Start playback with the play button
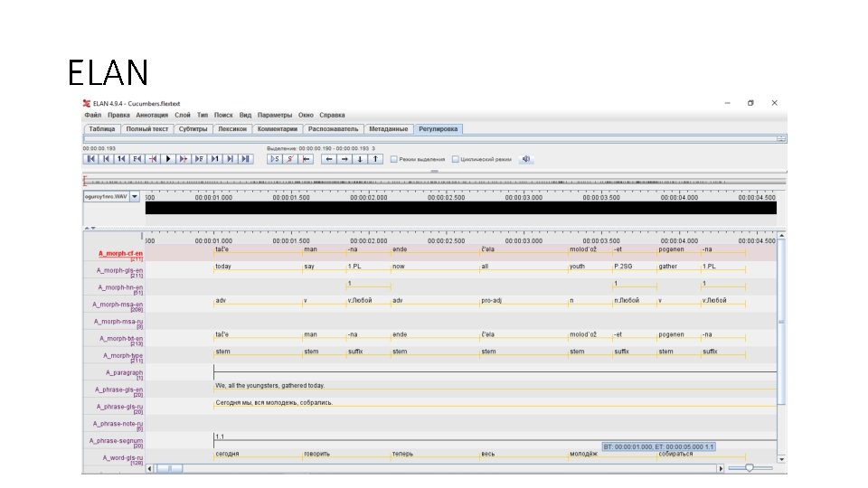Image resolution: width=868 pixels, height=488 pixels. click(x=168, y=159)
